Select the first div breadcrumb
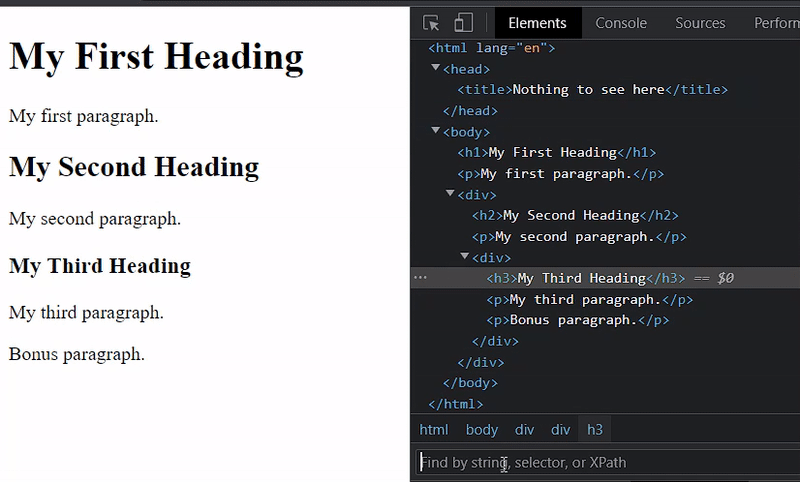The height and width of the screenshot is (482, 800). pos(524,430)
